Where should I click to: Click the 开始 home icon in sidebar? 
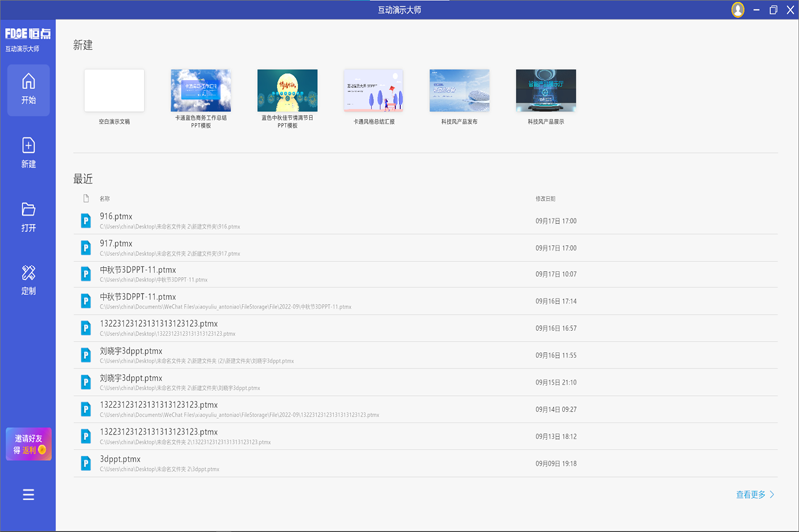click(x=28, y=89)
